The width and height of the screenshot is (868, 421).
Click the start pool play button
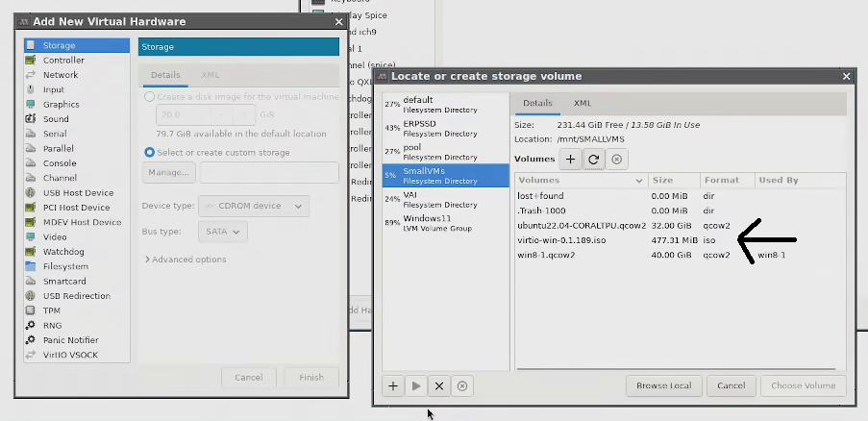coord(416,386)
